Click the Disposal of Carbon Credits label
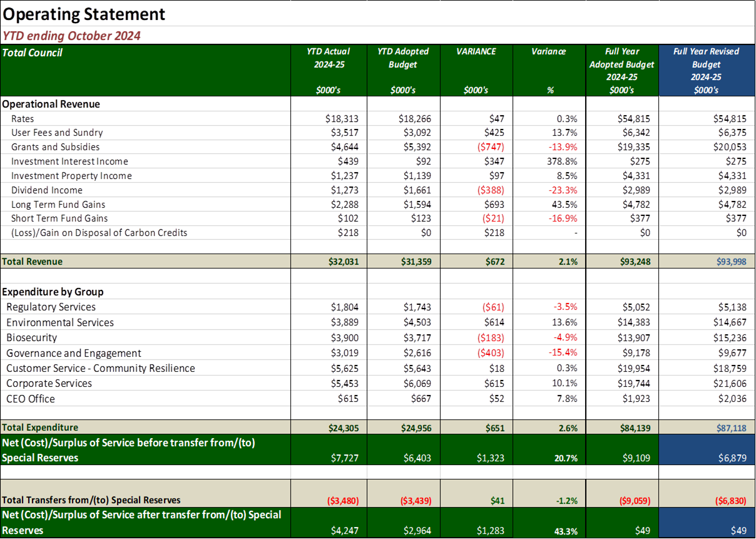This screenshot has height=539, width=756. (99, 233)
